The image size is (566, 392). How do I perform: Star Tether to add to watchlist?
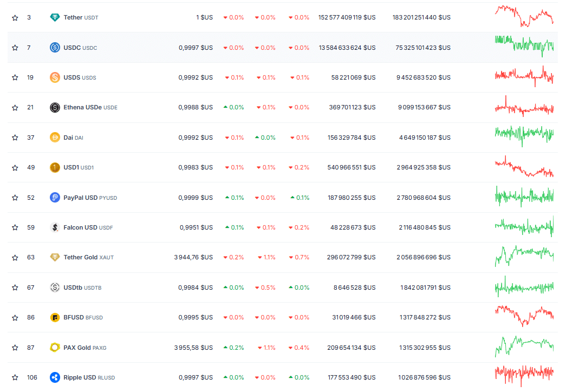[x=15, y=17]
